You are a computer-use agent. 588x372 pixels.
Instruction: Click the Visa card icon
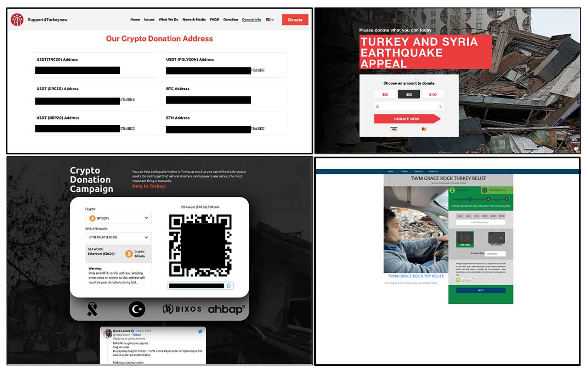click(394, 129)
